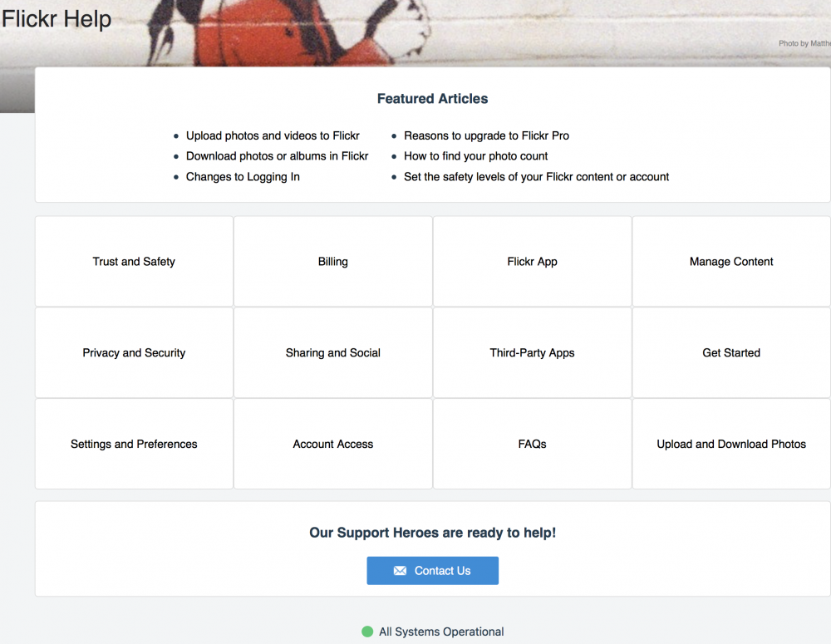The image size is (831, 644).
Task: Read article 'Upload photos and videos to Flickr'
Action: click(273, 135)
